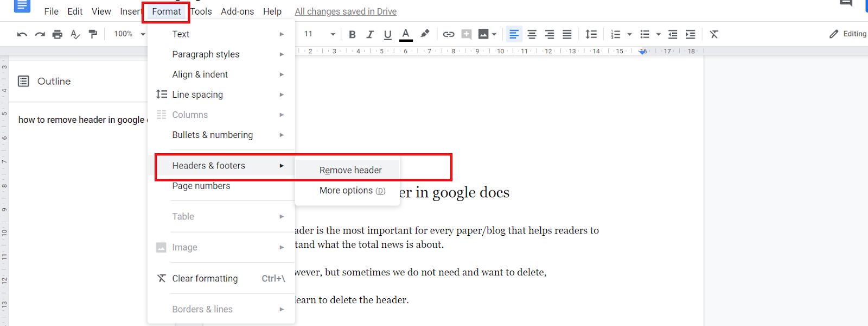Click the Redo arrow icon

tap(40, 34)
